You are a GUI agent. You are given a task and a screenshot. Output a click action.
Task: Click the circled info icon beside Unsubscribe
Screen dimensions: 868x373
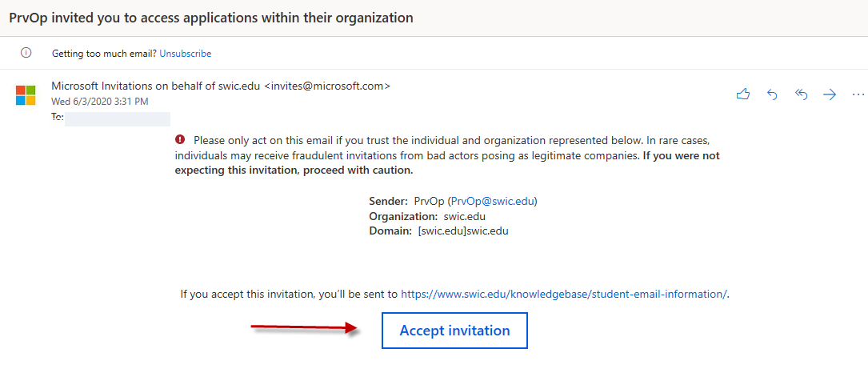26,53
